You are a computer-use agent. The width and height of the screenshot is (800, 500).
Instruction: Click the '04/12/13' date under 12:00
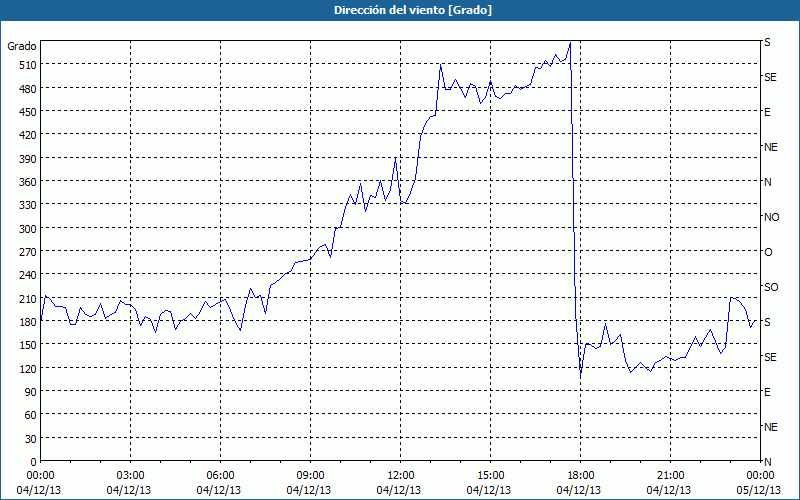[399, 490]
